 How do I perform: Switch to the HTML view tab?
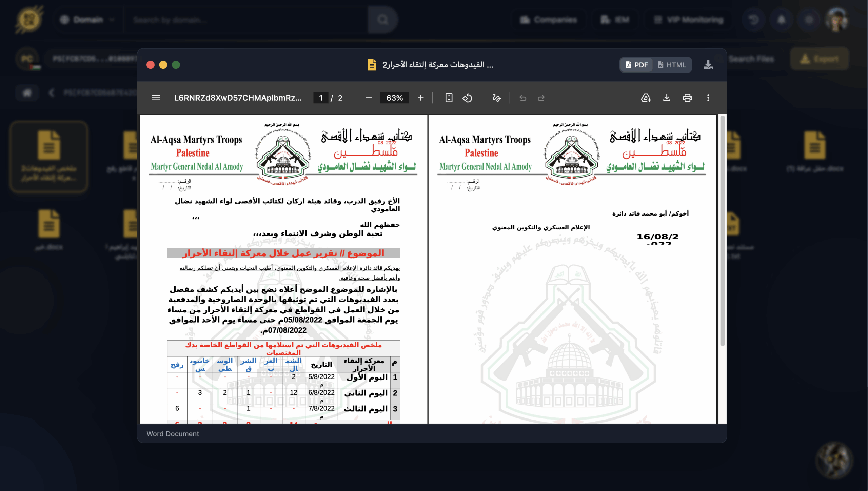tap(672, 65)
